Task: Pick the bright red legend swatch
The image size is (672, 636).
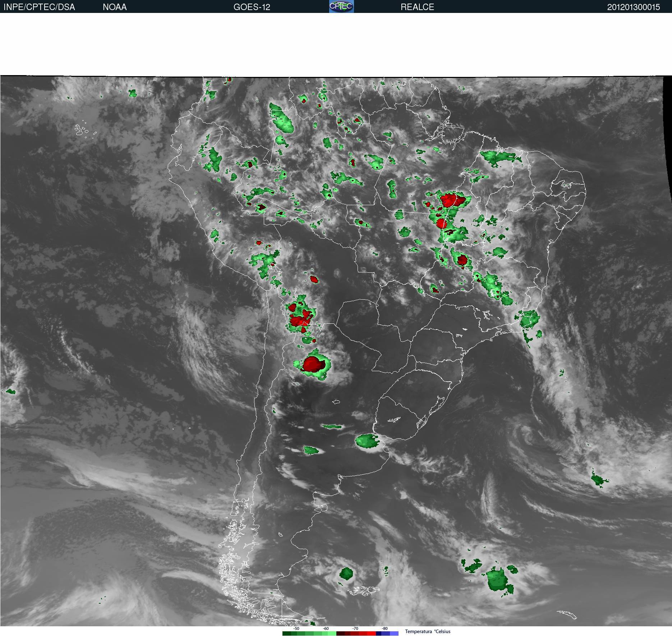Action: (x=372, y=633)
